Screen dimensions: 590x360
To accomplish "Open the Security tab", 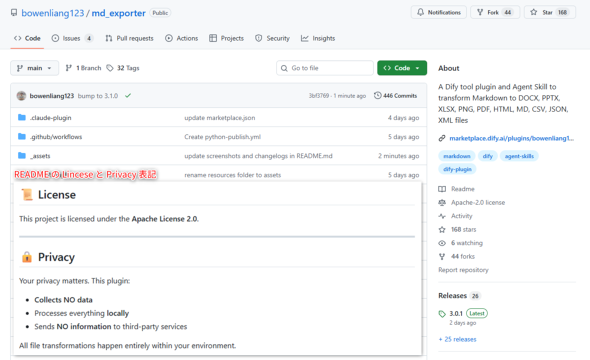I will coord(272,38).
